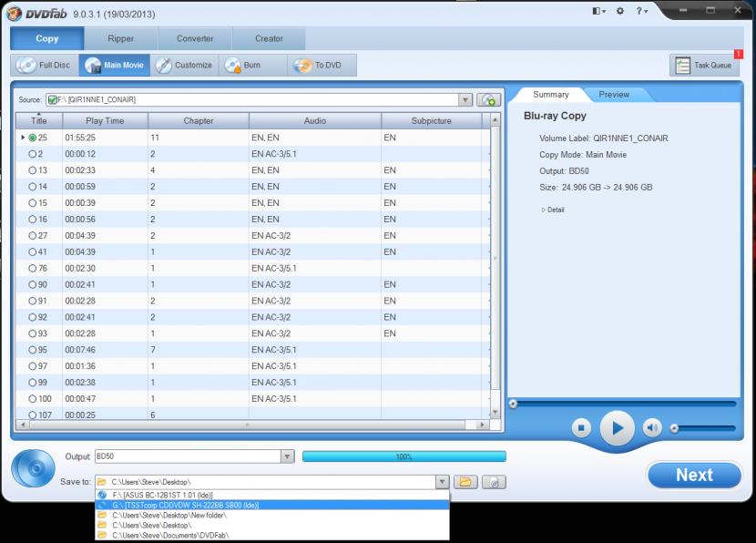The image size is (756, 543).
Task: Click the DVDFab logo icon
Action: [x=15, y=13]
